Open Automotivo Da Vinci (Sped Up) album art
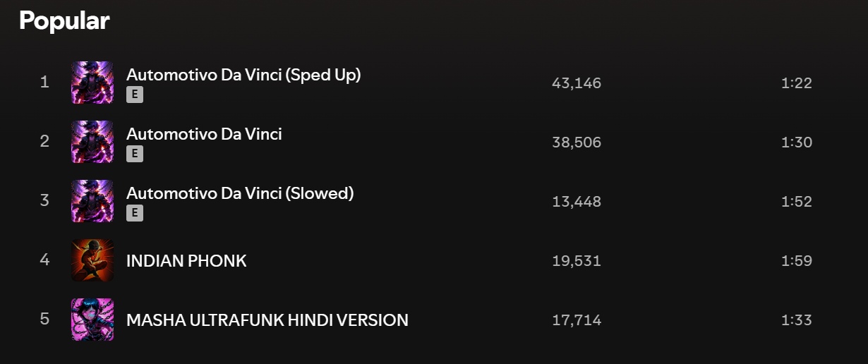Image resolution: width=868 pixels, height=364 pixels. [x=92, y=83]
